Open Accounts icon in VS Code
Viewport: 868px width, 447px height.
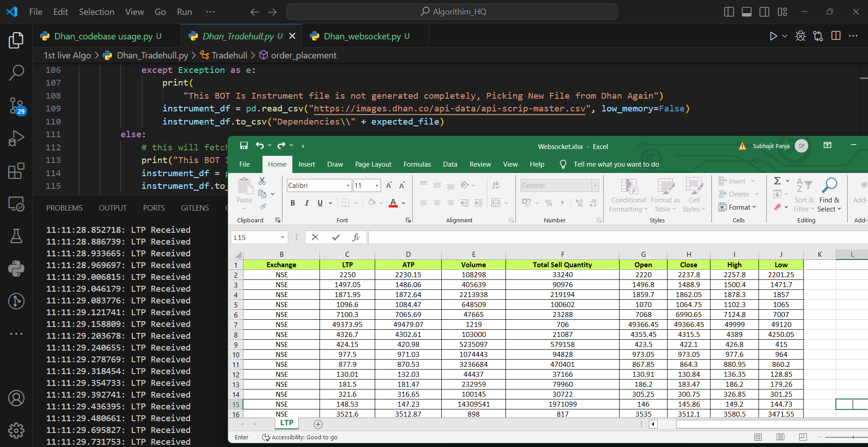tap(16, 398)
